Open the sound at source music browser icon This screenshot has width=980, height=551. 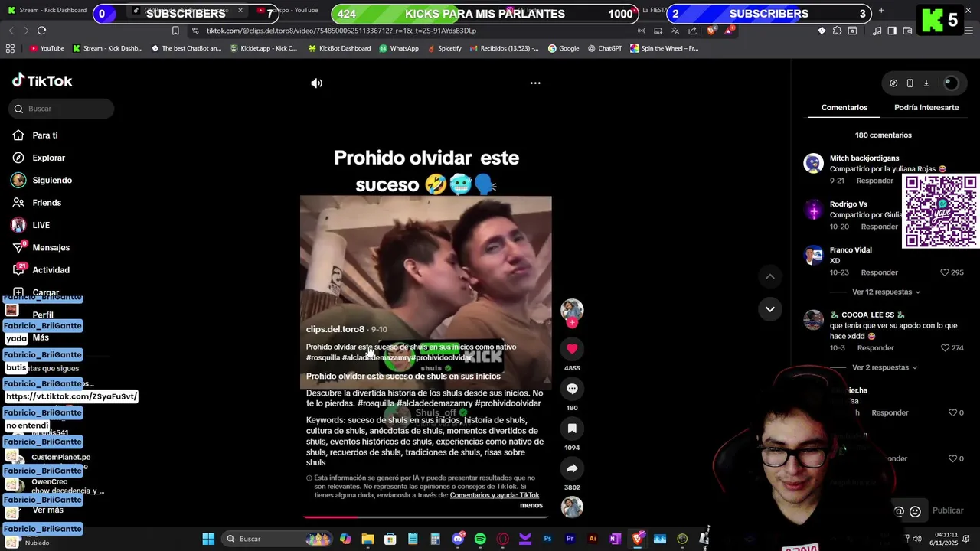click(877, 31)
